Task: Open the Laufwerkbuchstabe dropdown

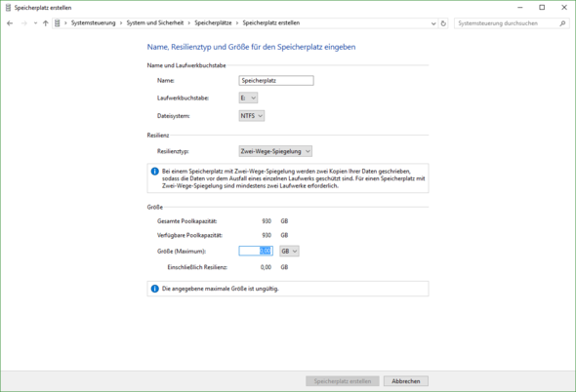Action: coord(248,98)
